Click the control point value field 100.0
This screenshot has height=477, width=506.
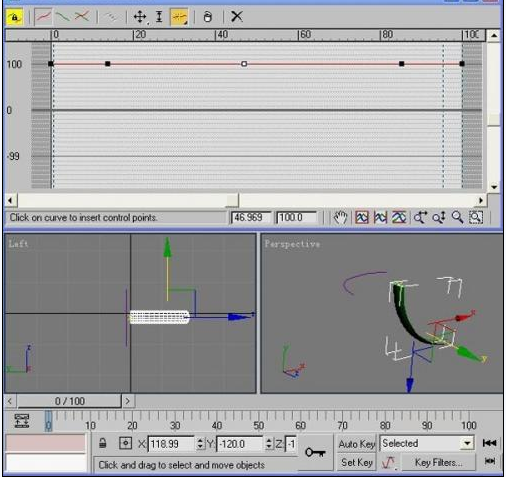(295, 218)
